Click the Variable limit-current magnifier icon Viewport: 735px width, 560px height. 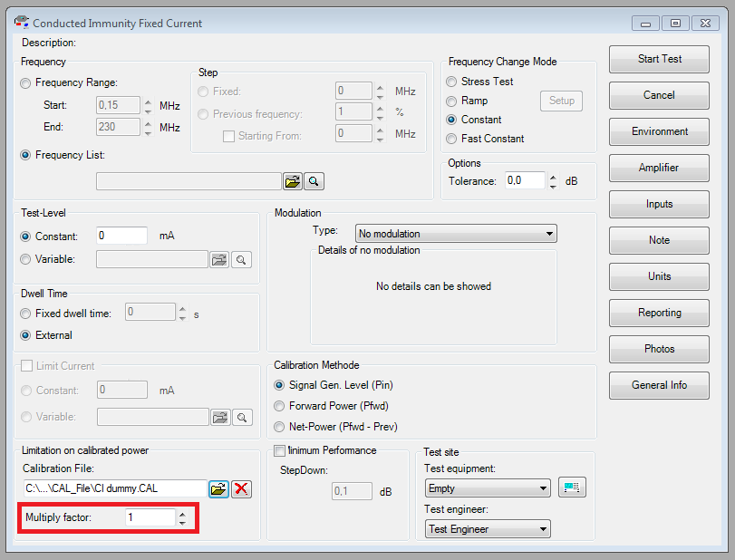click(x=240, y=417)
